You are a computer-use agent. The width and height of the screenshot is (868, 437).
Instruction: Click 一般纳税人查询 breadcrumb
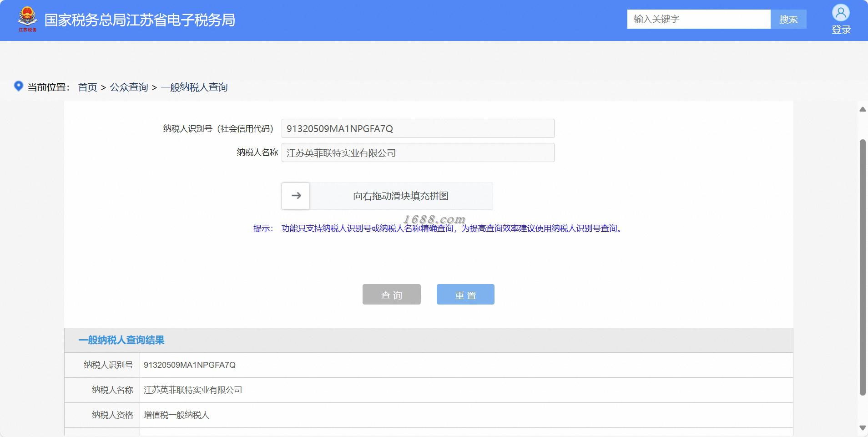click(194, 87)
